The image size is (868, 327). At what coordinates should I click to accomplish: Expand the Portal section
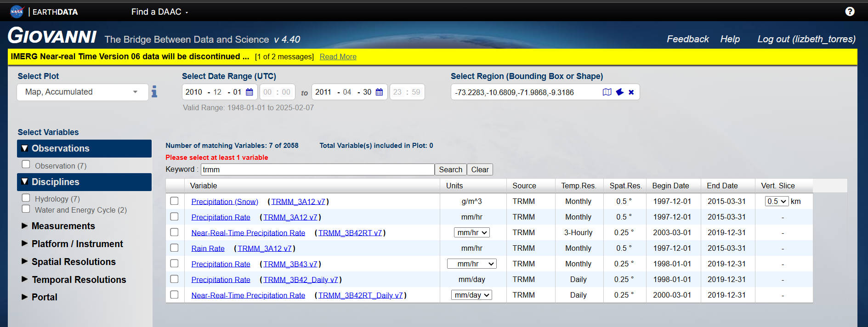pos(40,297)
